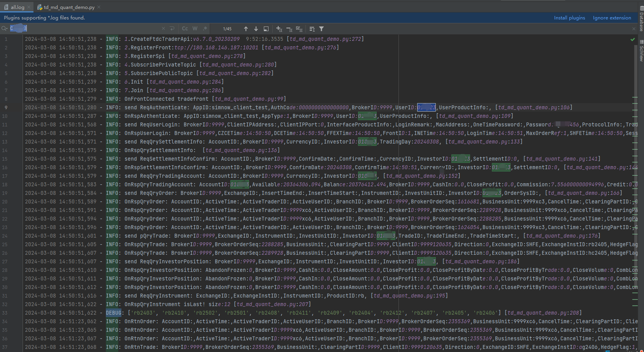Click the 1/45 match counter

pos(227,29)
